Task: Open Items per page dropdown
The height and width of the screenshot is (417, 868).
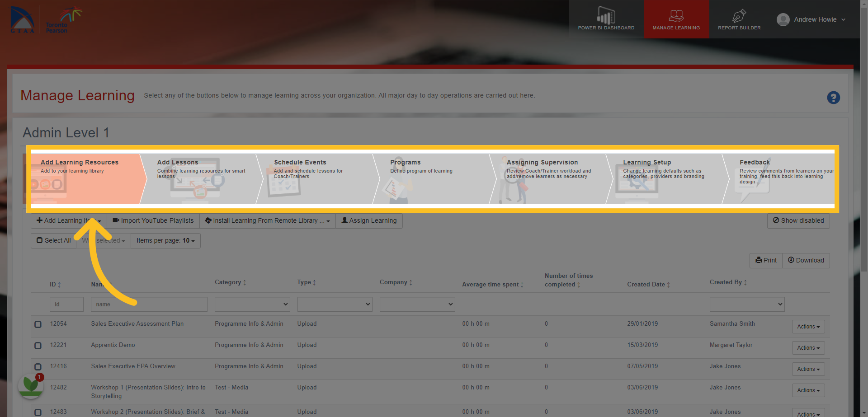Action: 165,240
